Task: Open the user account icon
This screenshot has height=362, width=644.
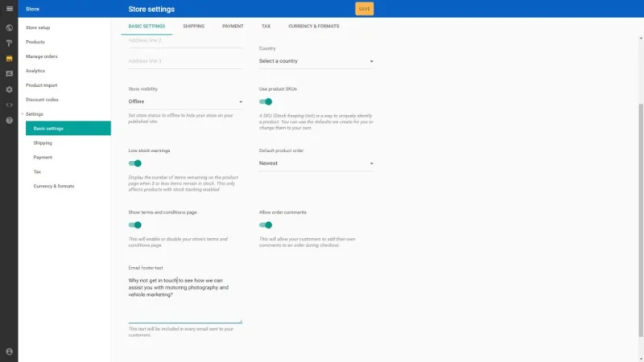Action: [x=9, y=352]
